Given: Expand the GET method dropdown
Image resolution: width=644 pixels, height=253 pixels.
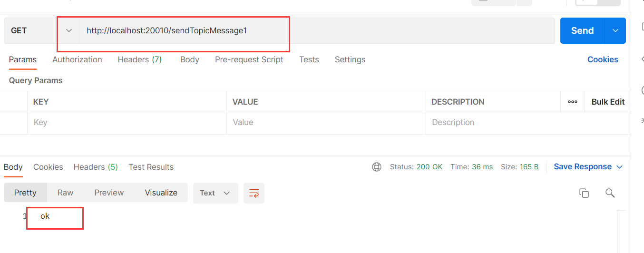Looking at the screenshot, I should pyautogui.click(x=69, y=30).
